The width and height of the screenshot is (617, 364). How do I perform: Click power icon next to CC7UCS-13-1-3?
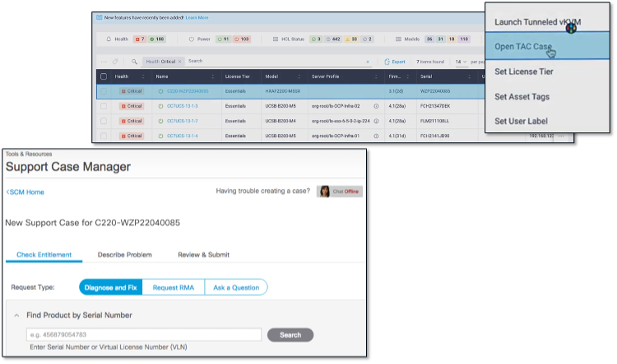click(x=160, y=106)
